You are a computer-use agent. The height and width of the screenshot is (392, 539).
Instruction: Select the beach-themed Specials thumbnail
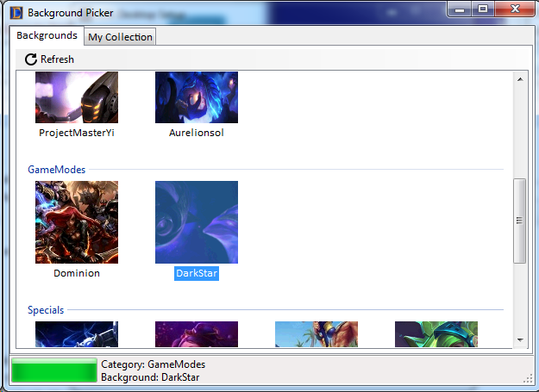click(317, 334)
